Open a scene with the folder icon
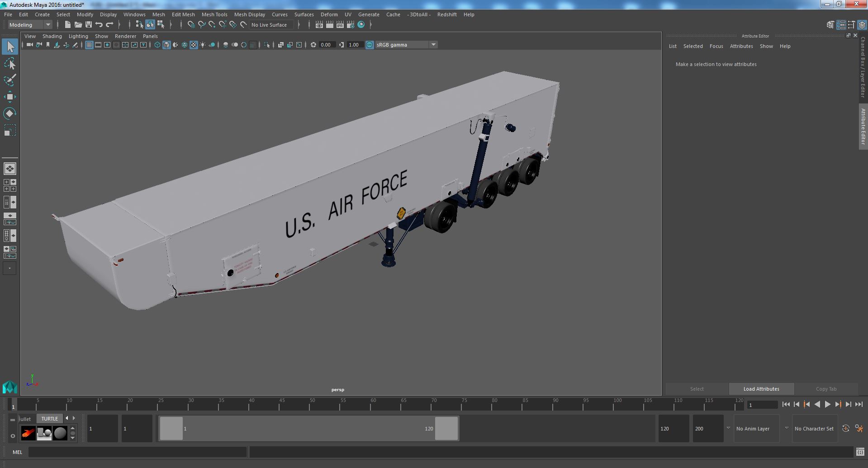868x468 pixels. [x=78, y=25]
